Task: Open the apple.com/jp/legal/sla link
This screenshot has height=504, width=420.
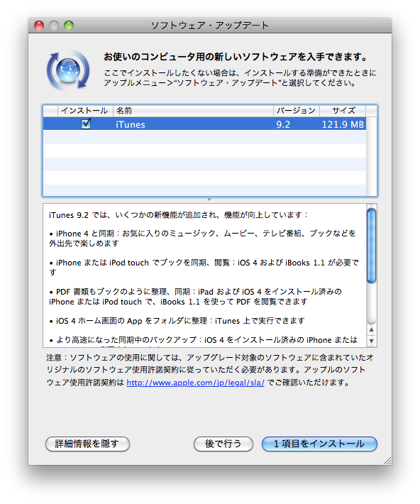Action: pyautogui.click(x=195, y=383)
